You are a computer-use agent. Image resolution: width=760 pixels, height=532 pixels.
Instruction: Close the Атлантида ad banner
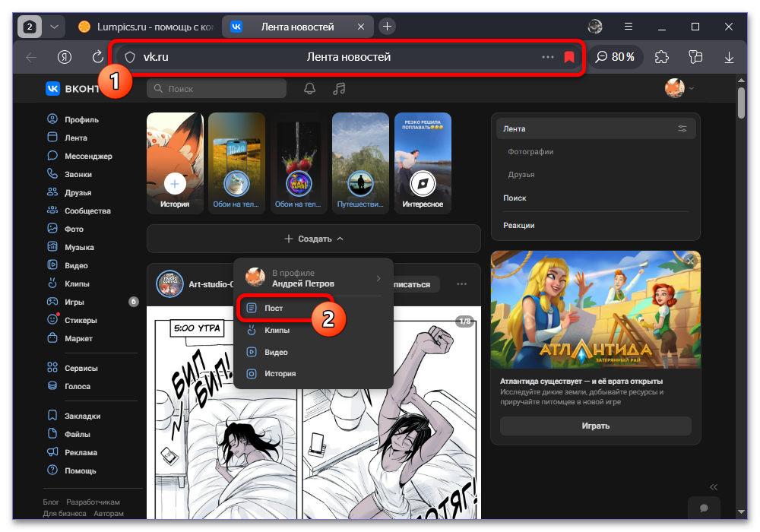[691, 261]
